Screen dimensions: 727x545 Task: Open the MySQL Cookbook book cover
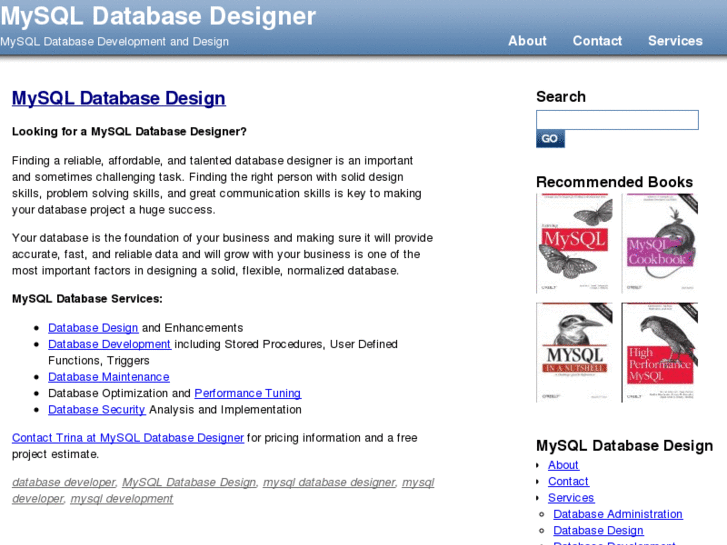[x=660, y=243]
